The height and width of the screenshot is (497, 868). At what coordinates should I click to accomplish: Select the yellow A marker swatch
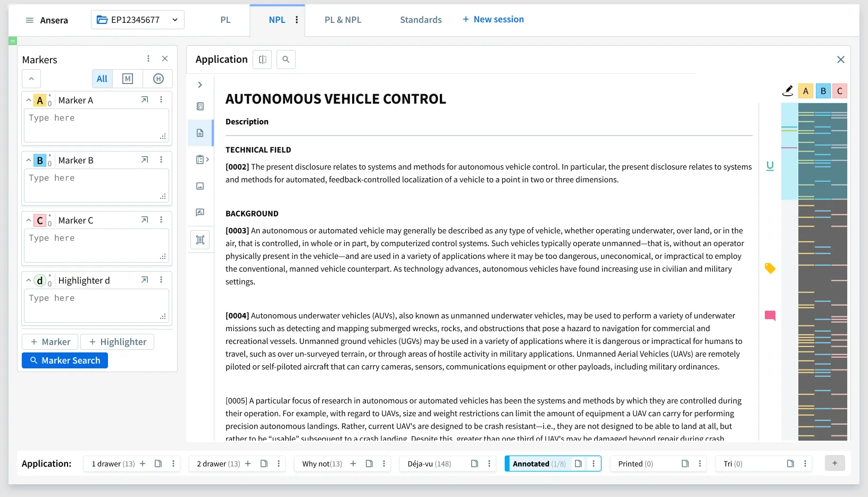click(x=806, y=91)
